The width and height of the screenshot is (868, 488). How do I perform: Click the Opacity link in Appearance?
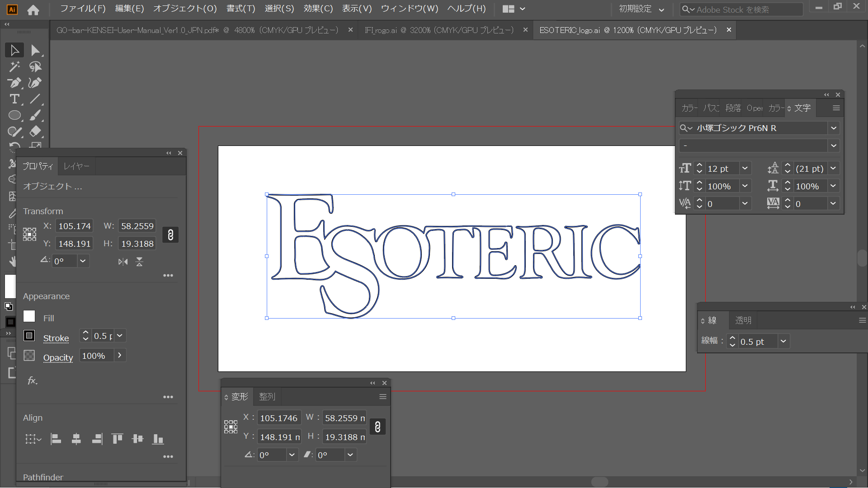point(58,357)
